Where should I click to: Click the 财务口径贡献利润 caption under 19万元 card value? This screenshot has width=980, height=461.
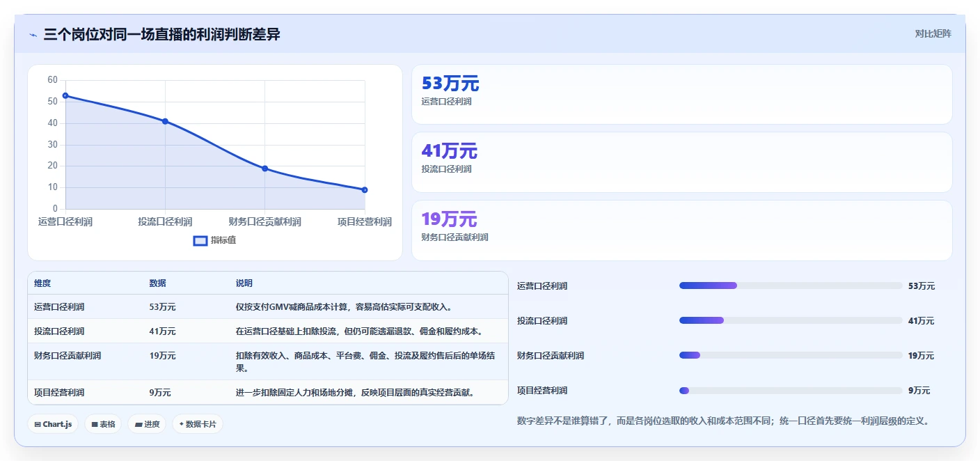pos(455,237)
